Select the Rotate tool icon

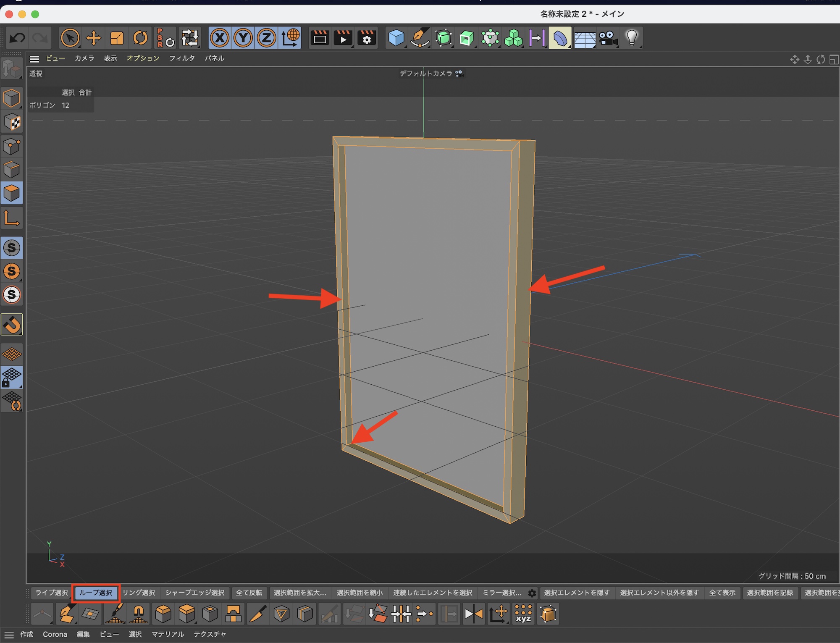coord(140,38)
